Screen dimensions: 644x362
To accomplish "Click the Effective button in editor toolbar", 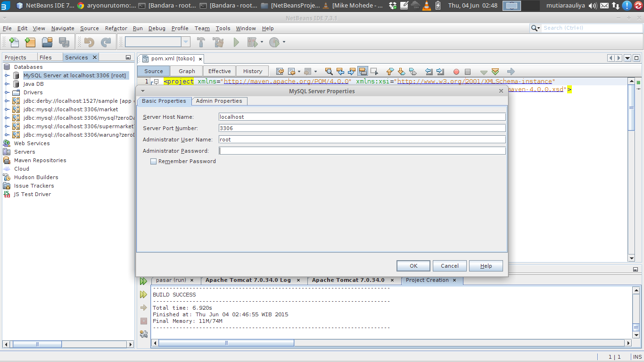I will [x=220, y=71].
